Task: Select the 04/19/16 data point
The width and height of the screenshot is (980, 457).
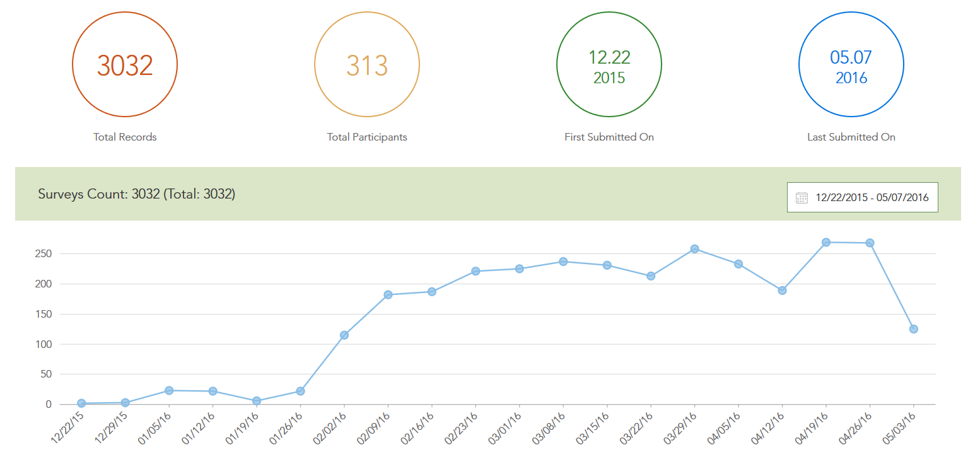Action: point(826,243)
